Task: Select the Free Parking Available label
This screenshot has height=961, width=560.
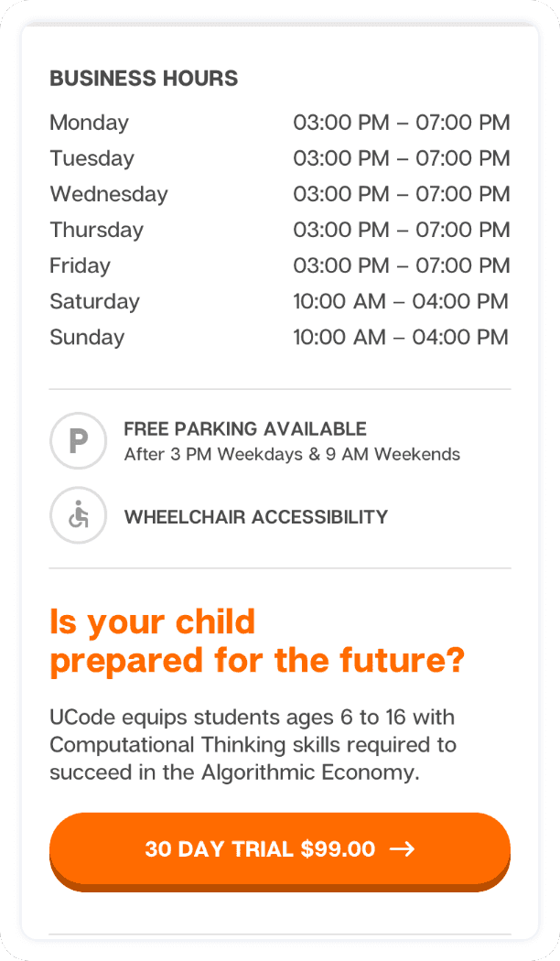Action: tap(244, 428)
